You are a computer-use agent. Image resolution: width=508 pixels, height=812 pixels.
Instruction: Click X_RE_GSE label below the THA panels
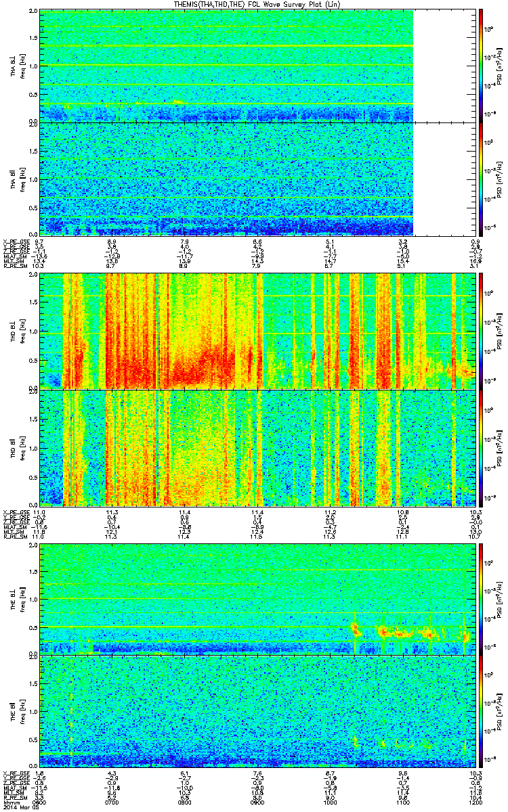[16, 241]
